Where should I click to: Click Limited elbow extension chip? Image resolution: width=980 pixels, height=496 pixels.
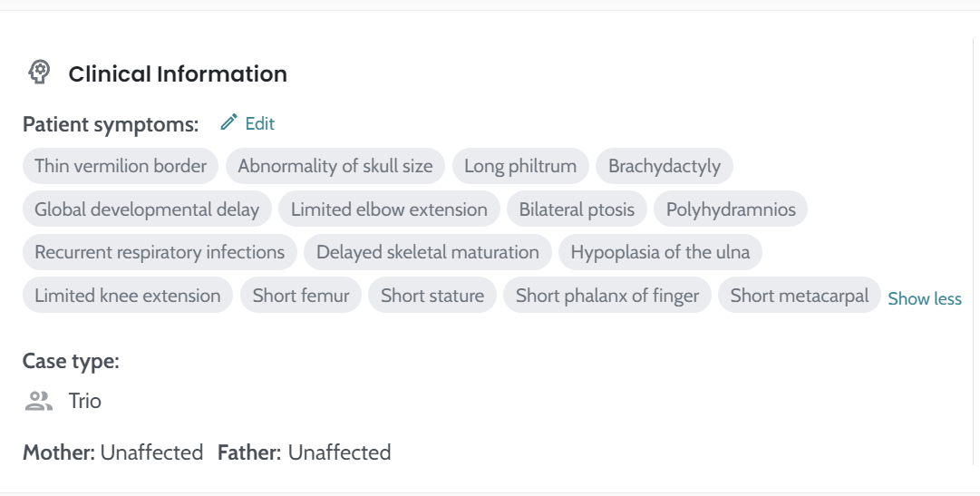point(389,209)
